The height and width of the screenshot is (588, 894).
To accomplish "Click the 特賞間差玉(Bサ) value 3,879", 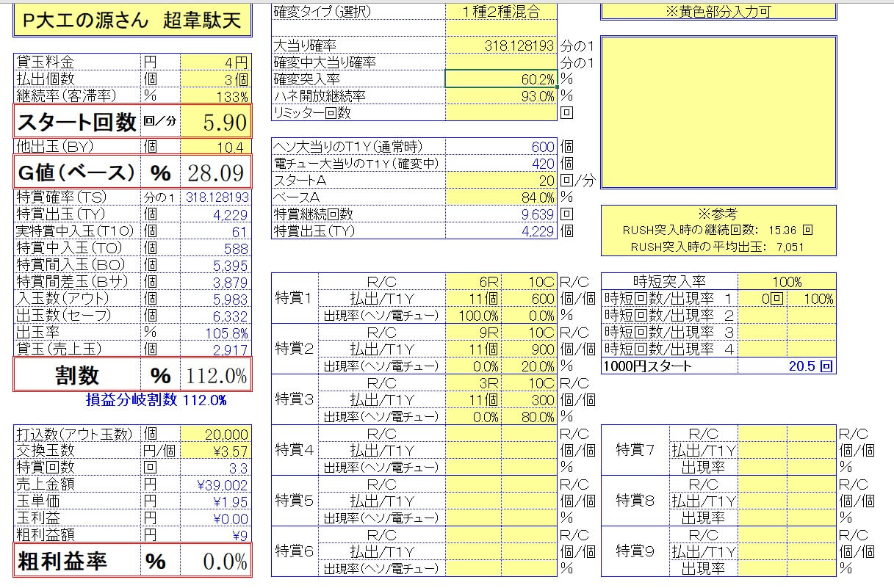I will (x=215, y=282).
